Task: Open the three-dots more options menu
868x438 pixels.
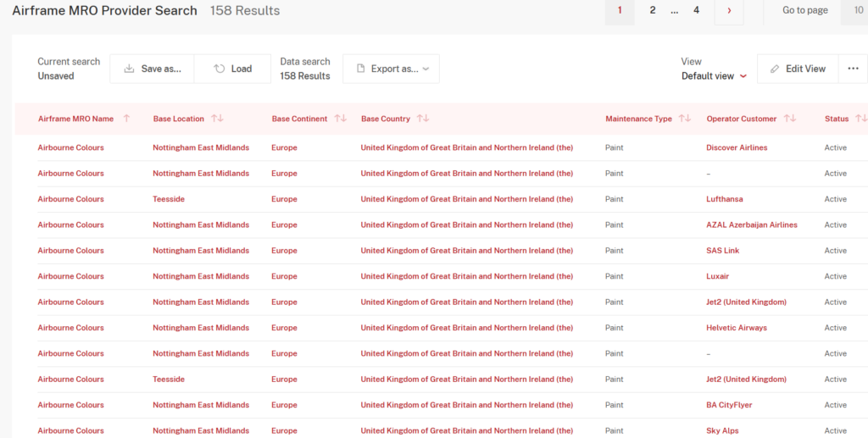Action: pyautogui.click(x=853, y=69)
